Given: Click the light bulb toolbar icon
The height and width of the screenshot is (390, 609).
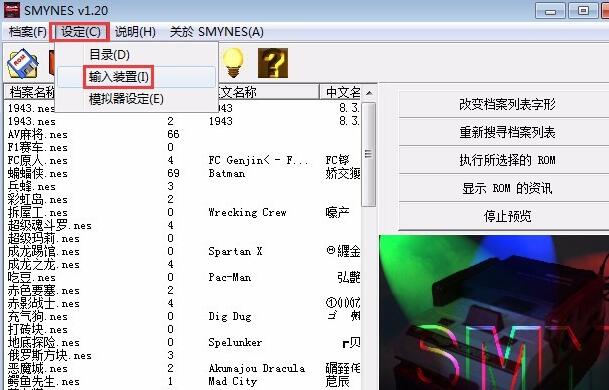Looking at the screenshot, I should coord(233,62).
